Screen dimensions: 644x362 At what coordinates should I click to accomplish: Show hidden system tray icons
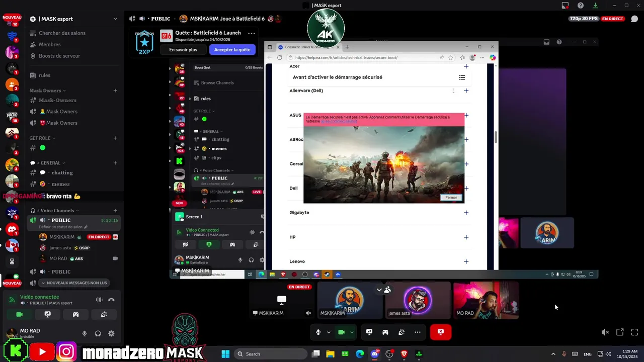coord(553,354)
